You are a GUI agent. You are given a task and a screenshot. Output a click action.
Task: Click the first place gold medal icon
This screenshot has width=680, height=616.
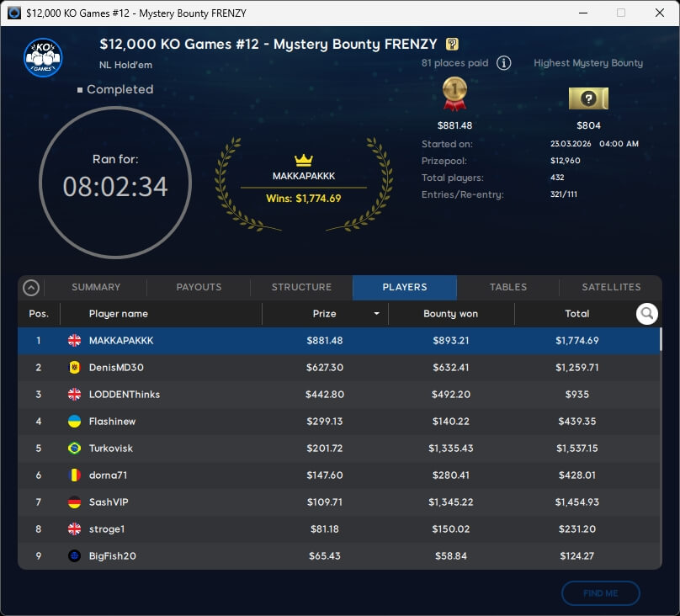click(x=454, y=94)
